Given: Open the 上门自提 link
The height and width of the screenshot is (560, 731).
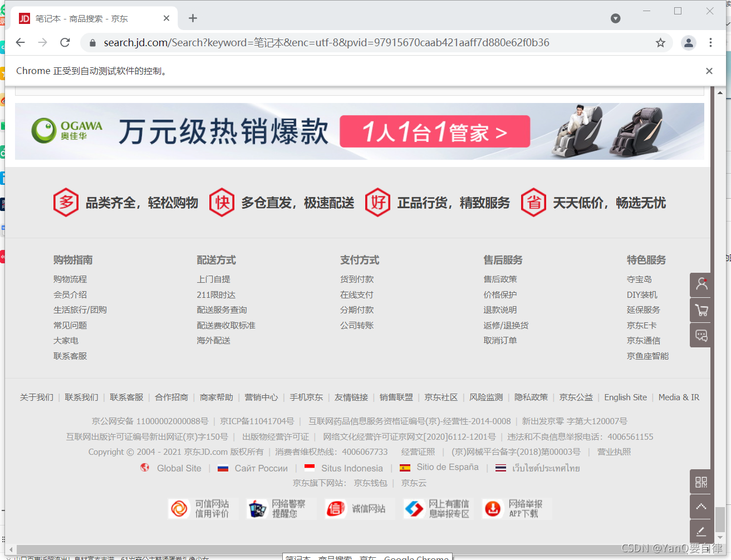Looking at the screenshot, I should point(214,279).
